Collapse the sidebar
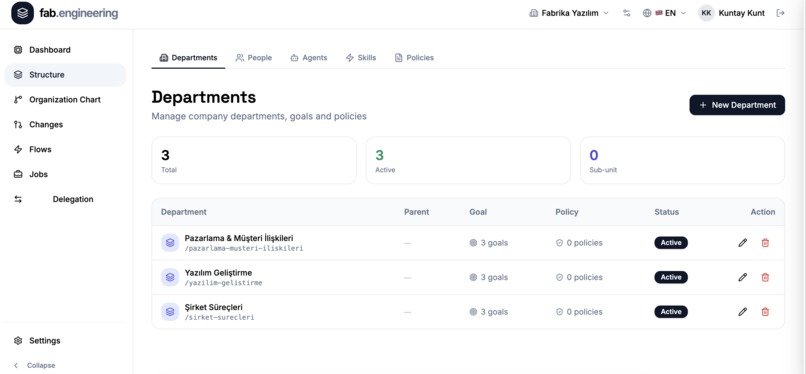Viewport: 806px width, 374px height. click(x=35, y=365)
